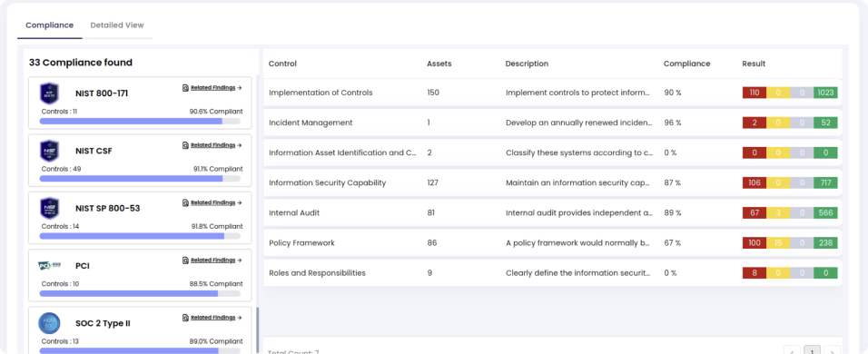Open the Detailed View tab
The height and width of the screenshot is (354, 868).
click(117, 25)
